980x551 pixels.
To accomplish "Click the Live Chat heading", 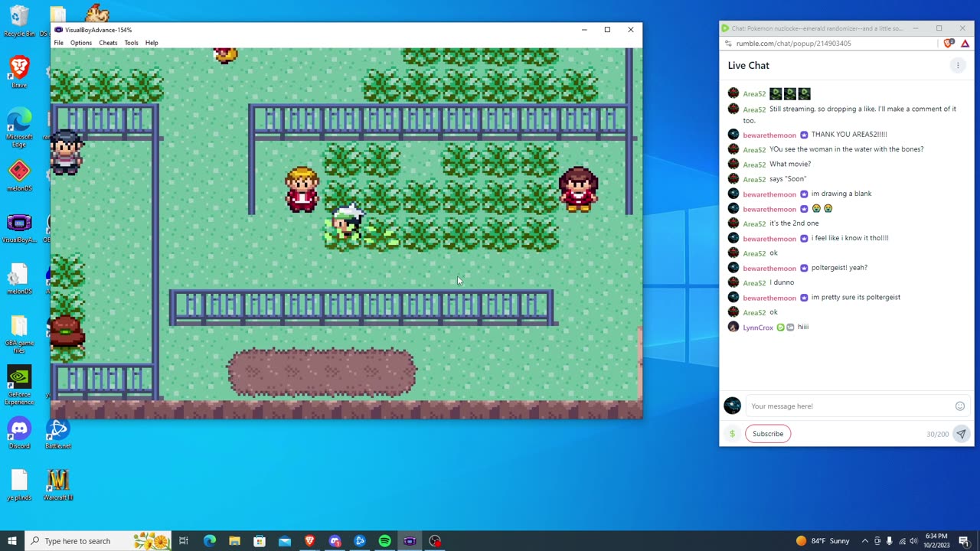I will (x=749, y=66).
